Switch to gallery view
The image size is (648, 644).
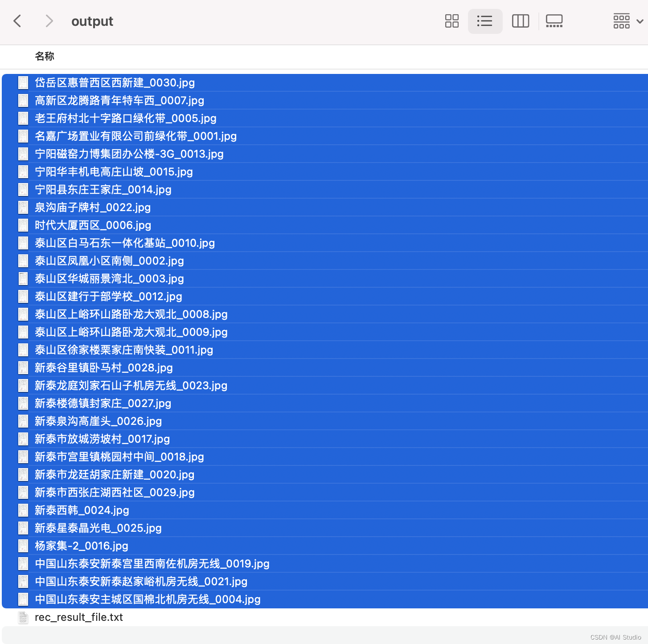click(x=554, y=21)
